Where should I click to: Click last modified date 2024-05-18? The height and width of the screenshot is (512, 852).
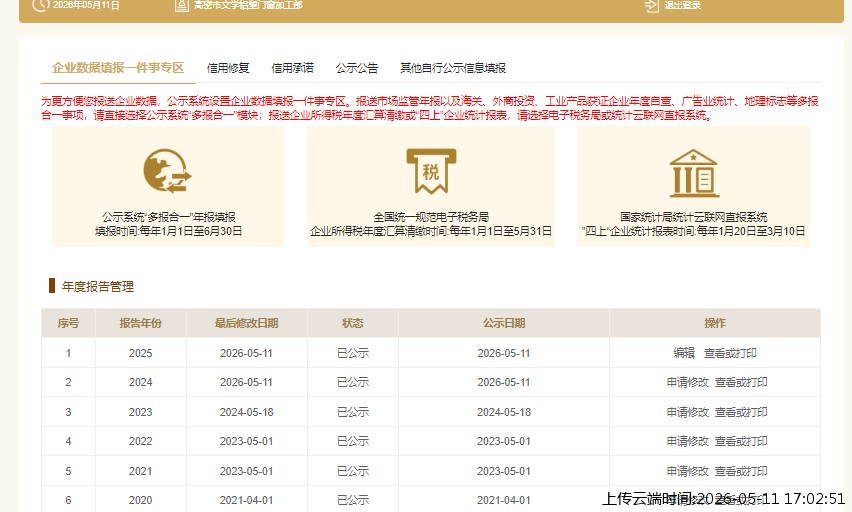[x=246, y=412]
